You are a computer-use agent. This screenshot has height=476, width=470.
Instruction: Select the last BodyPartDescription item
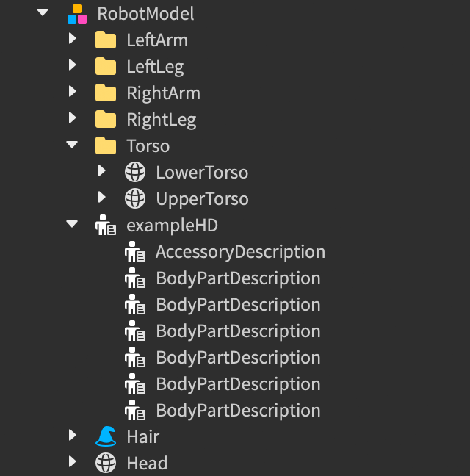coord(238,411)
